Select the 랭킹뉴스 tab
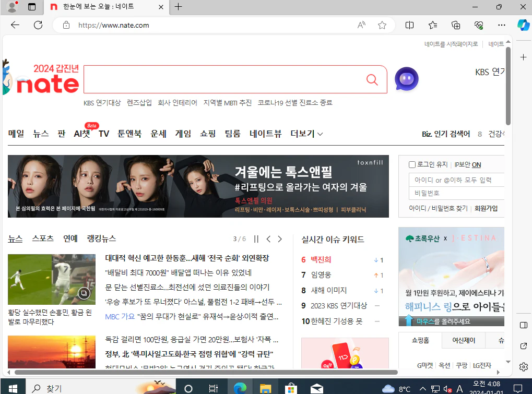532x394 pixels. 101,238
